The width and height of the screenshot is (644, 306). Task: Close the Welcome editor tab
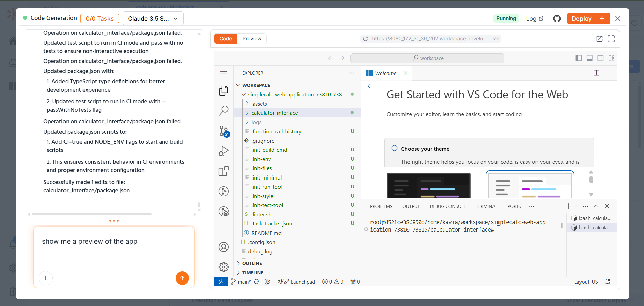(x=406, y=73)
